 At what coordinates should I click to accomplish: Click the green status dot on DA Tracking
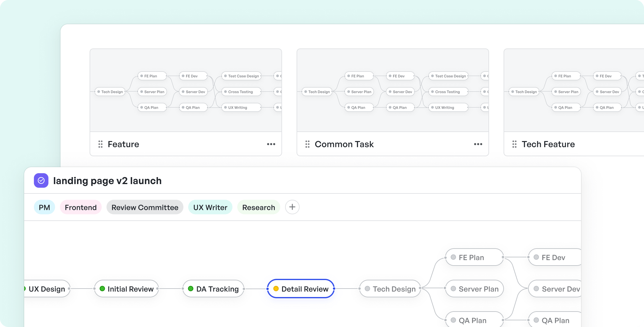pyautogui.click(x=191, y=289)
